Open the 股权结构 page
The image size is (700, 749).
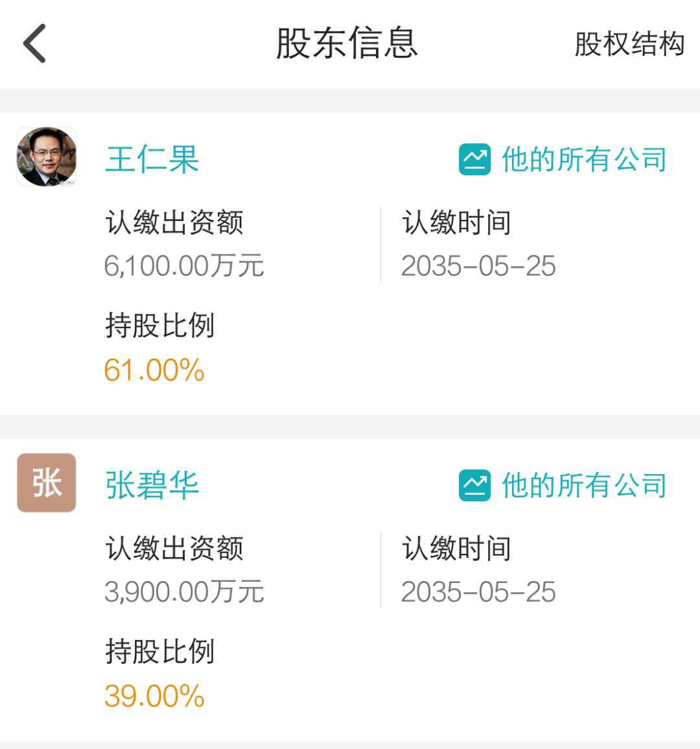coord(629,44)
